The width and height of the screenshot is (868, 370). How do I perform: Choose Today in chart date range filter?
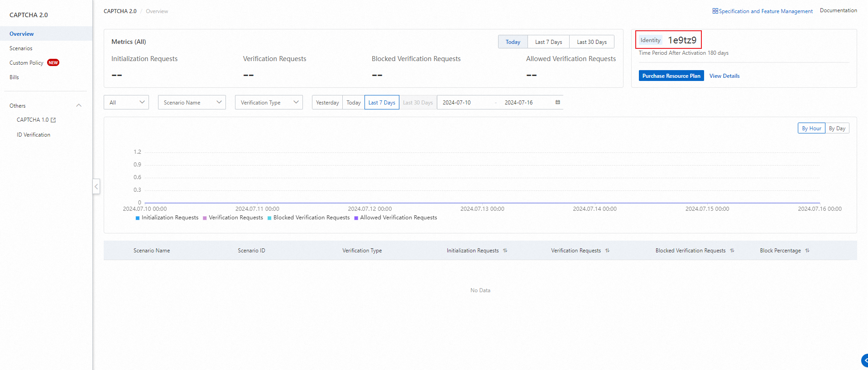[x=354, y=103]
